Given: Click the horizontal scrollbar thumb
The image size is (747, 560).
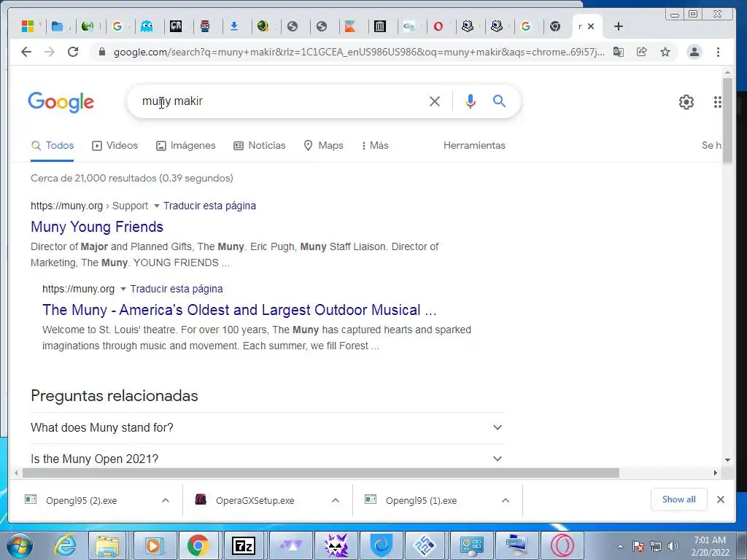Looking at the screenshot, I should tap(321, 472).
